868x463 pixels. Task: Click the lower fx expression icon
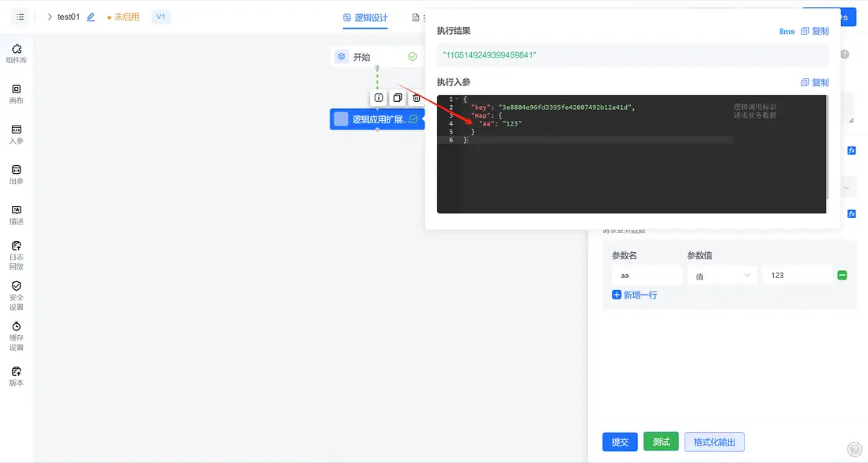tap(851, 213)
